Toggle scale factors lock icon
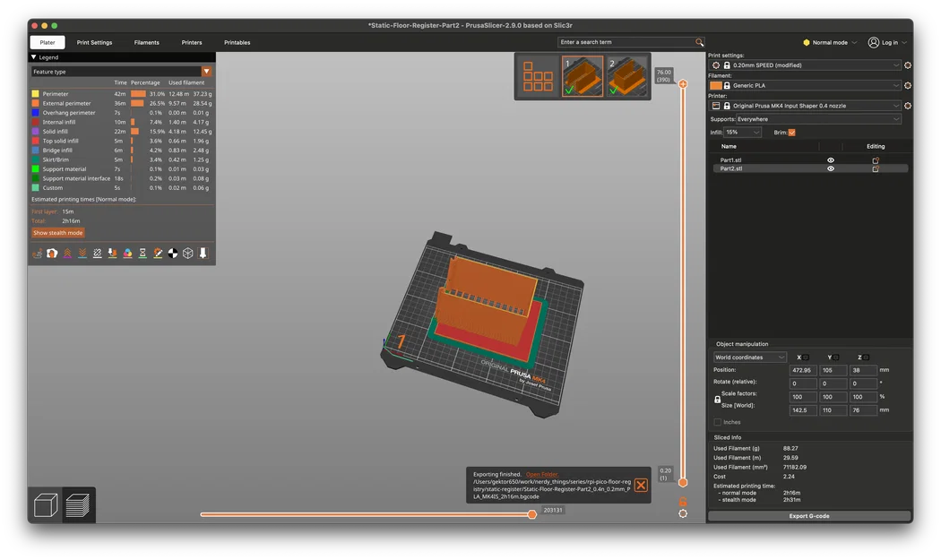941x560 pixels. coord(717,399)
